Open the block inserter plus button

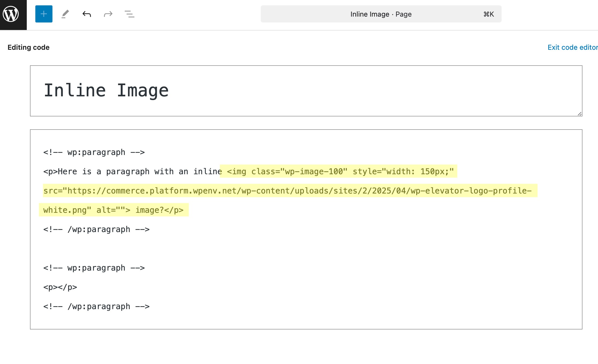point(44,14)
